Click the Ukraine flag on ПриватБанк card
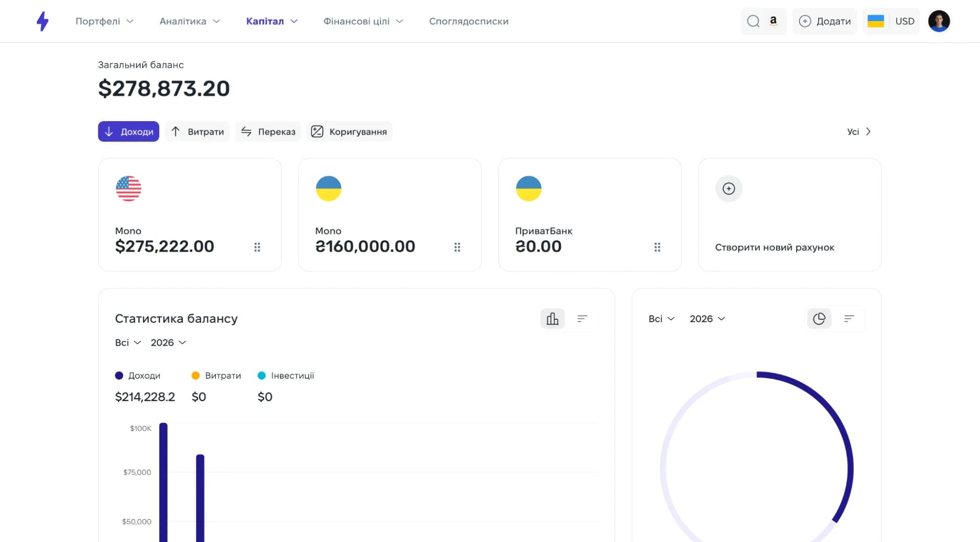Image resolution: width=980 pixels, height=542 pixels. click(528, 188)
